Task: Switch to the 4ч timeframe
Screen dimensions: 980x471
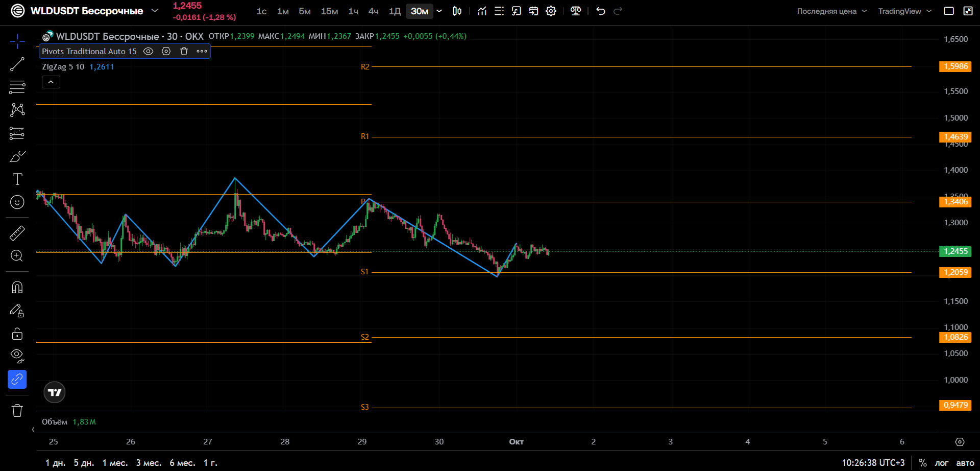Action: (x=374, y=11)
